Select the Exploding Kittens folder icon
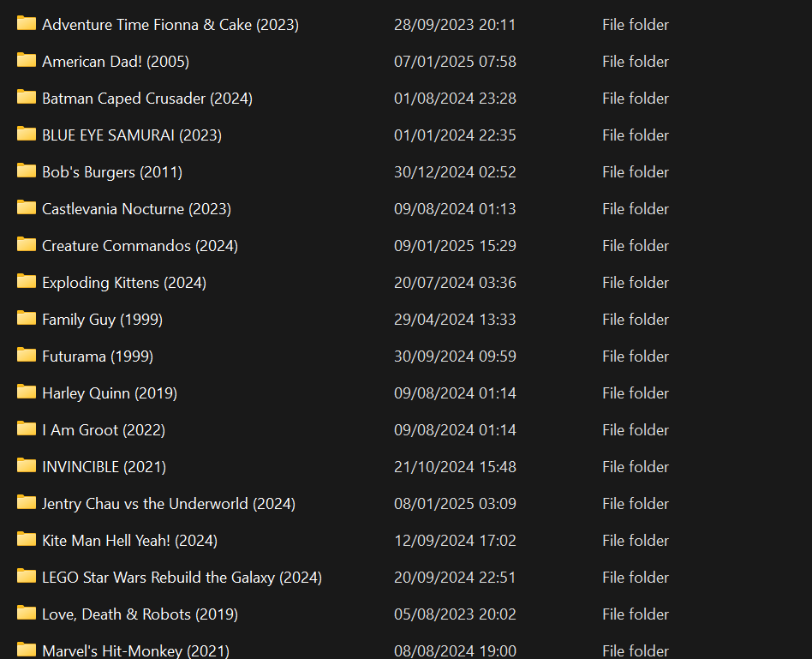 click(x=26, y=281)
